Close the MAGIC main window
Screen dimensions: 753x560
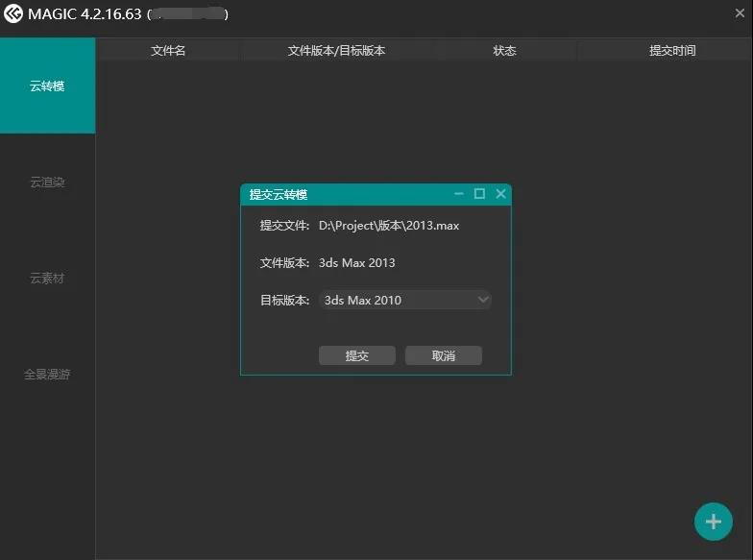pyautogui.click(x=737, y=14)
